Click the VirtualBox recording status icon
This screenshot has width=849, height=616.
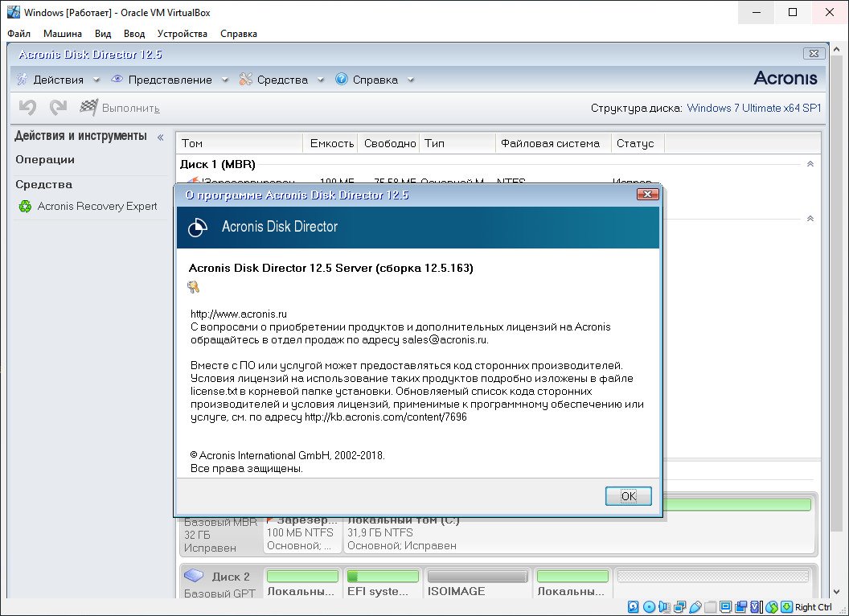(x=740, y=607)
